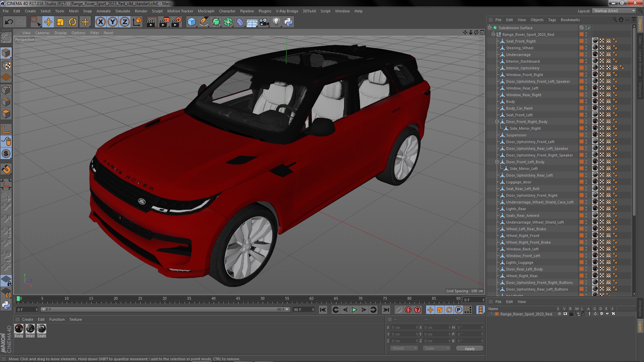644x362 pixels.
Task: Add a Light object
Action: (276, 22)
